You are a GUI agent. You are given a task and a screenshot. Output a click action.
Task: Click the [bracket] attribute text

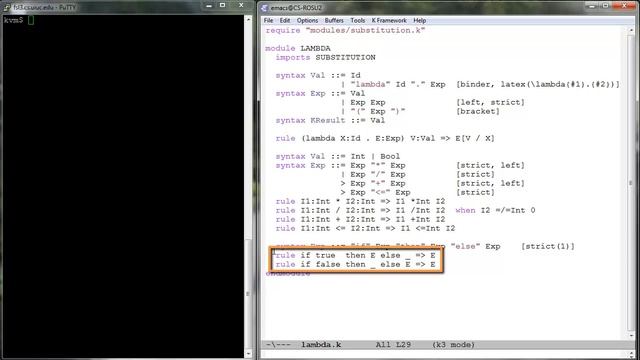pos(478,111)
